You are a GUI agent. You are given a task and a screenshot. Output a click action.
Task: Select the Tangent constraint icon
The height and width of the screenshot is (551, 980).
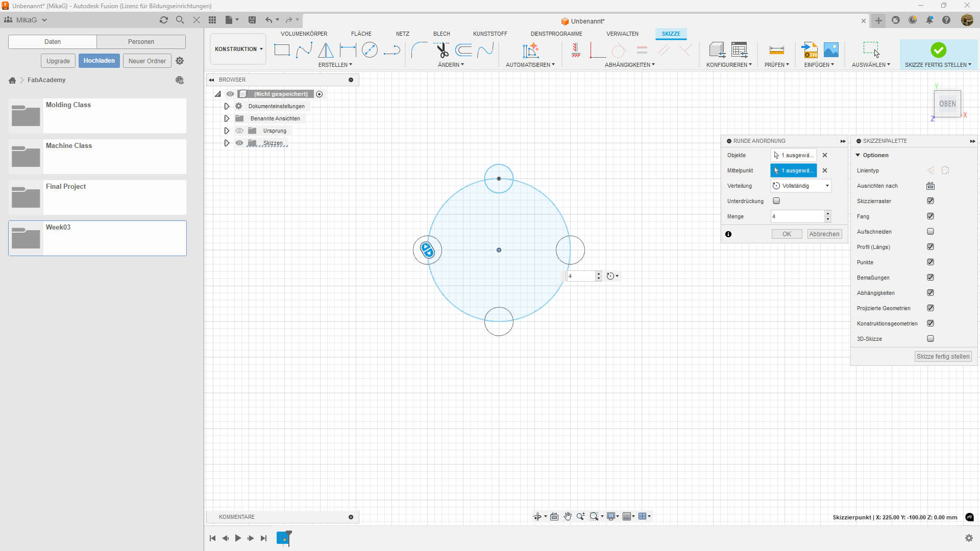pos(619,51)
